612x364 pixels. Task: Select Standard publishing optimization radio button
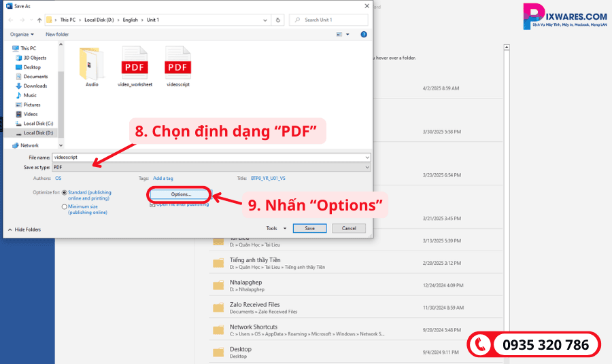click(x=65, y=192)
